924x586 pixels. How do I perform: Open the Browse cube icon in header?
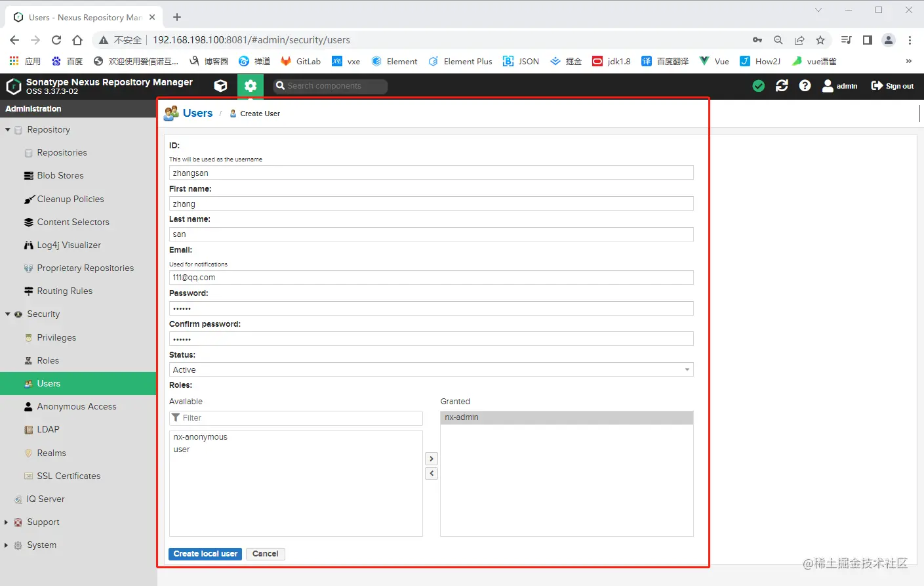pos(221,86)
